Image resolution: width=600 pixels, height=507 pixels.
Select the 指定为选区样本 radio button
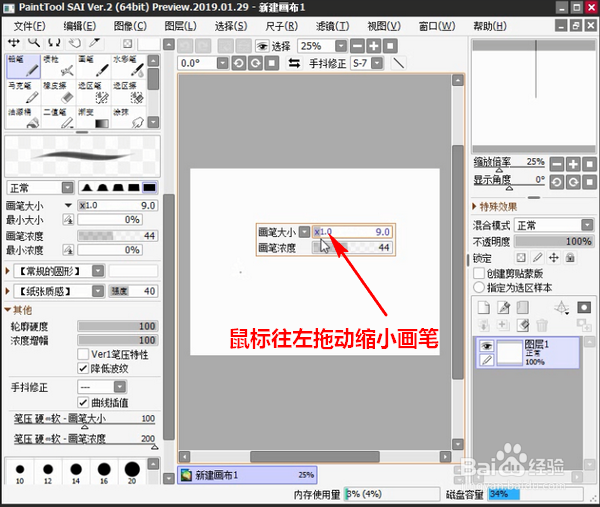(x=479, y=287)
